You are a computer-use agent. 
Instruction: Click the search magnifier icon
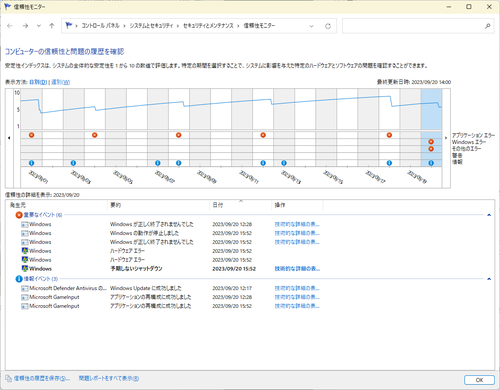point(487,26)
